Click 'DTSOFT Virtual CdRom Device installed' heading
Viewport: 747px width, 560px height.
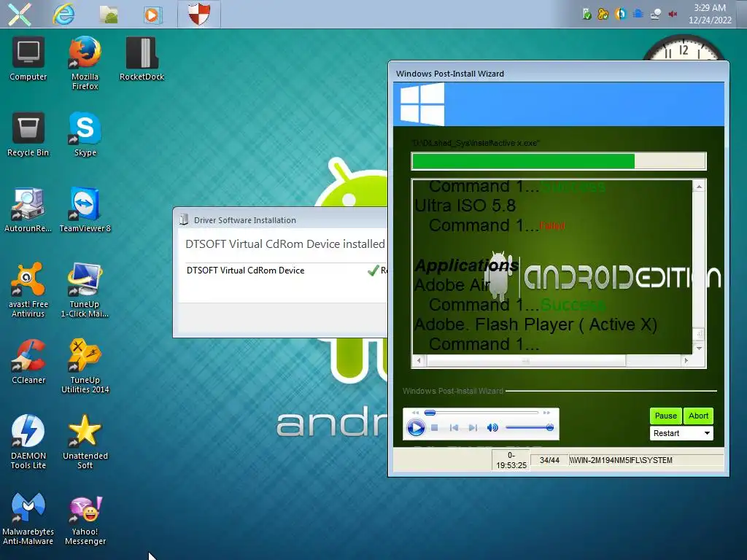[285, 244]
